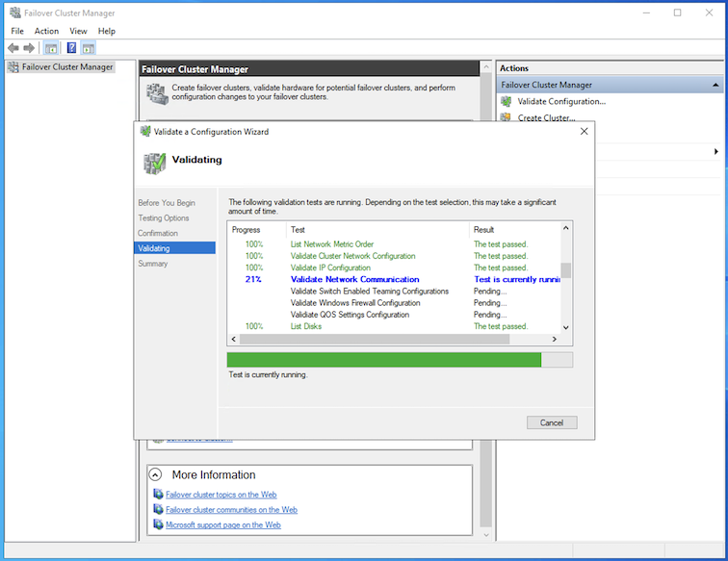The image size is (728, 561).
Task: Click the Create Cluster action icon
Action: [x=507, y=117]
